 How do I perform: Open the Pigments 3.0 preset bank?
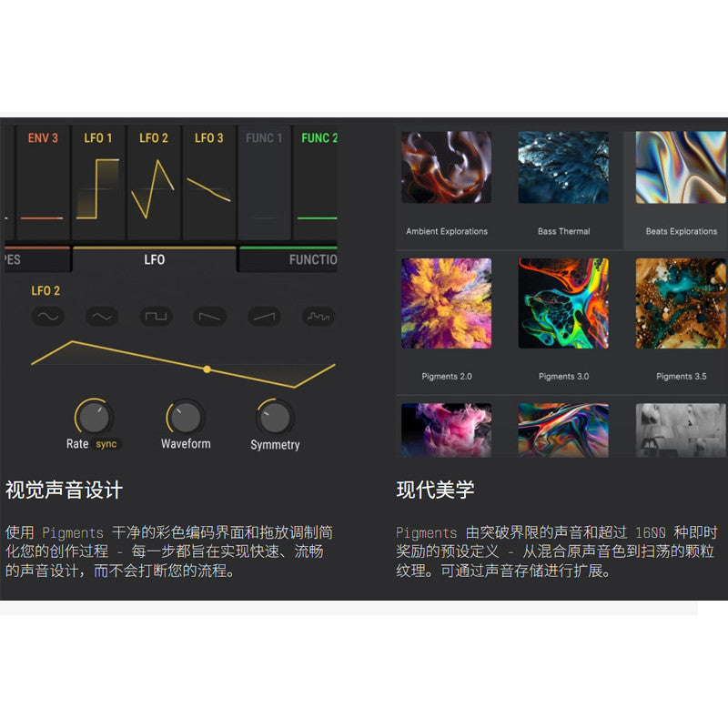(563, 303)
